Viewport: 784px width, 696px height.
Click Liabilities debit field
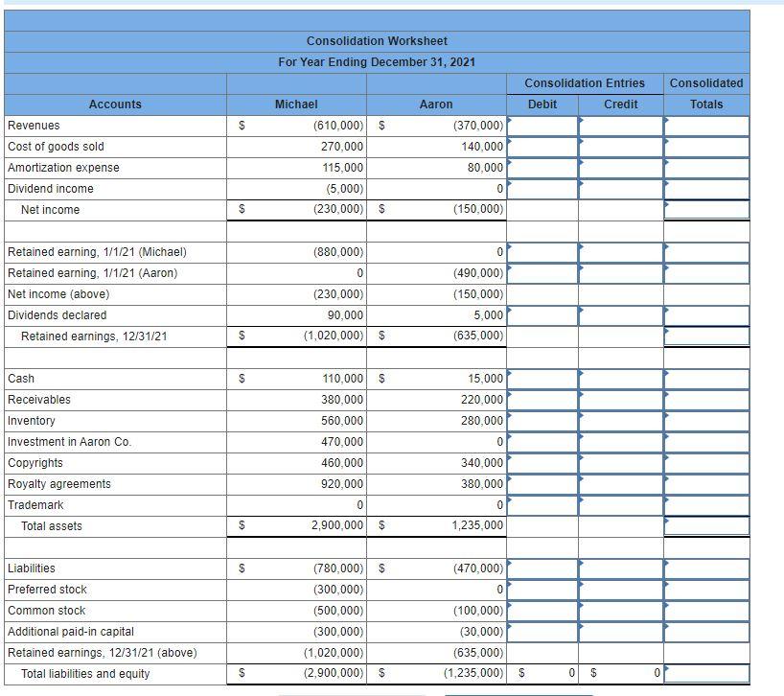(x=542, y=568)
